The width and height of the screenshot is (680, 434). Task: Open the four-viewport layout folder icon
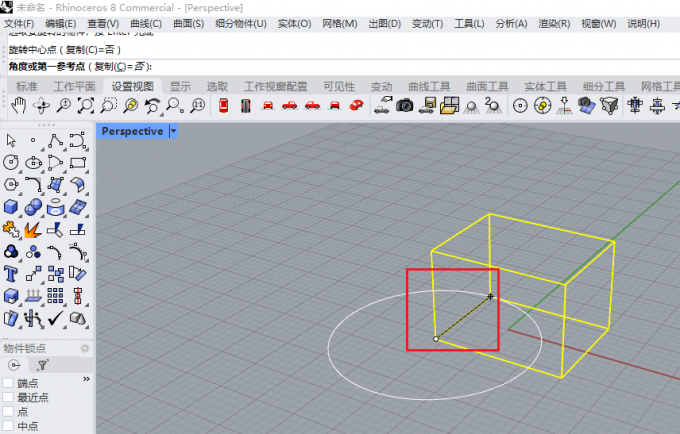449,106
